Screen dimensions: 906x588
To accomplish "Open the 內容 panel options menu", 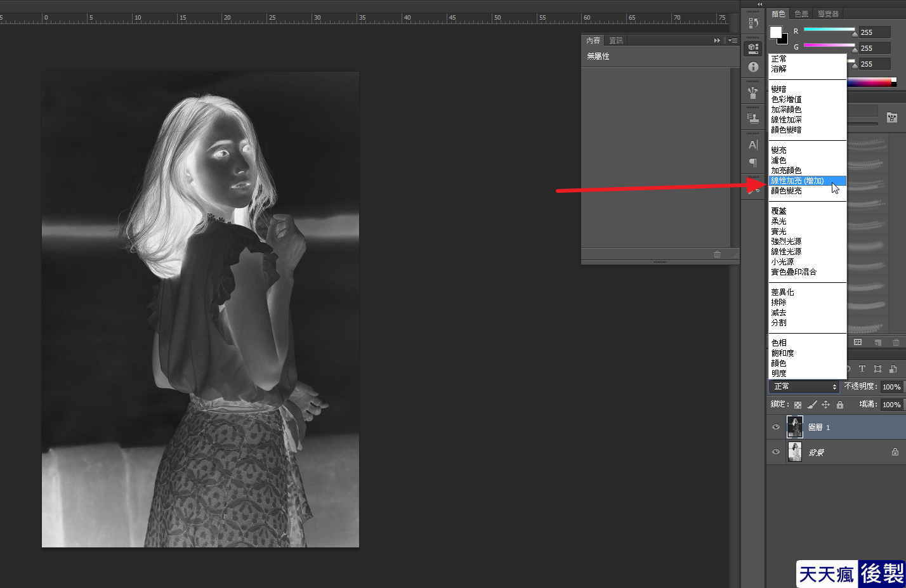I will [x=733, y=40].
